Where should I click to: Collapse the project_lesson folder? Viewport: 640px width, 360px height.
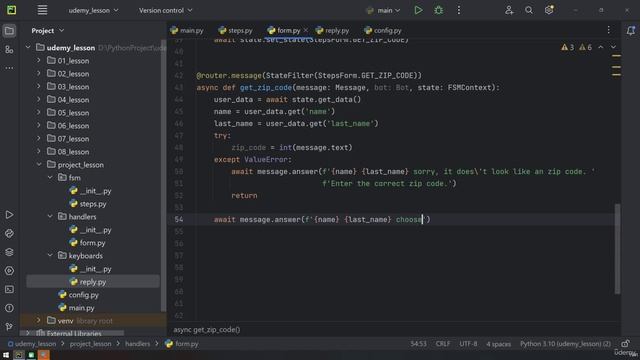pyautogui.click(x=39, y=164)
